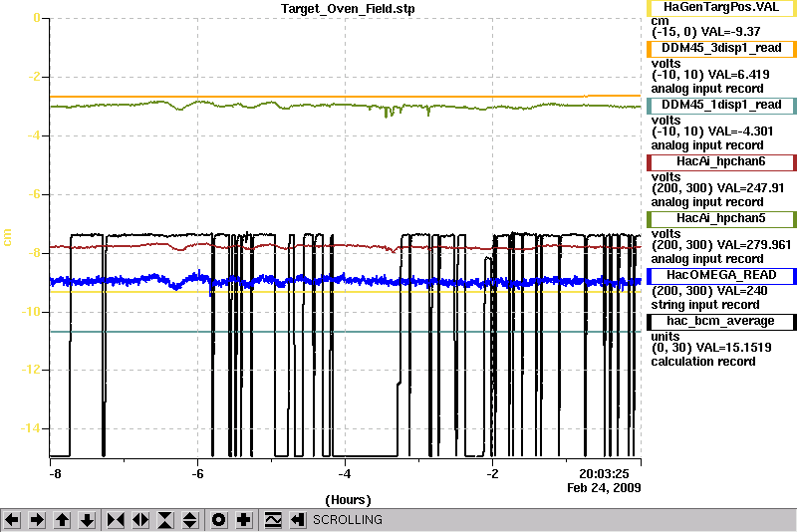Image resolution: width=797 pixels, height=532 pixels.
Task: Click the -6 hours x-axis tick label
Action: (197, 474)
